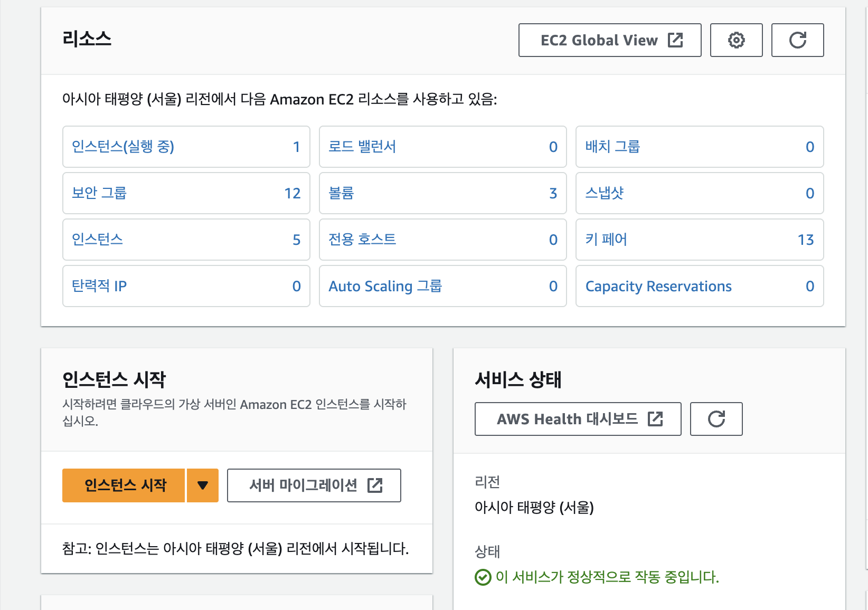The image size is (868, 610).
Task: Open the 키 페어 resource card
Action: [700, 240]
